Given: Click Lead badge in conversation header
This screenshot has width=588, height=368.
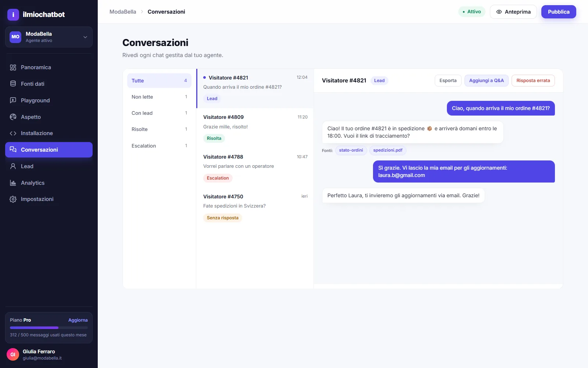Looking at the screenshot, I should click(x=379, y=81).
